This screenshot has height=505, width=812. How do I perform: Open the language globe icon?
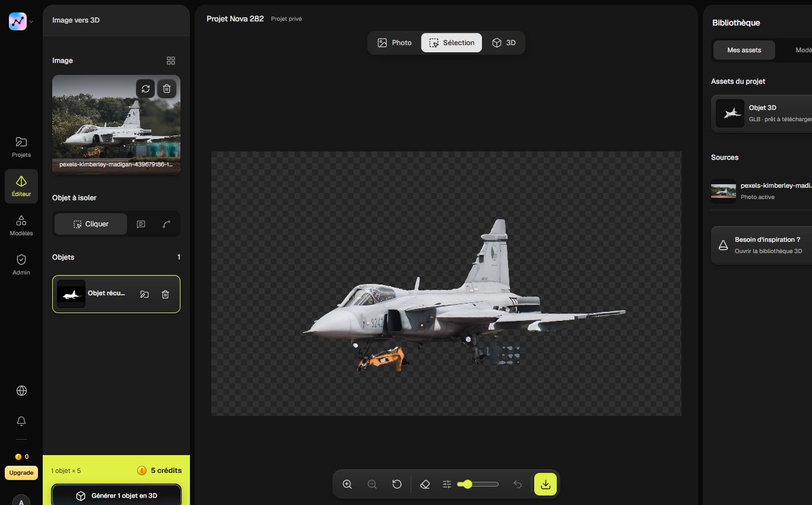(x=21, y=390)
